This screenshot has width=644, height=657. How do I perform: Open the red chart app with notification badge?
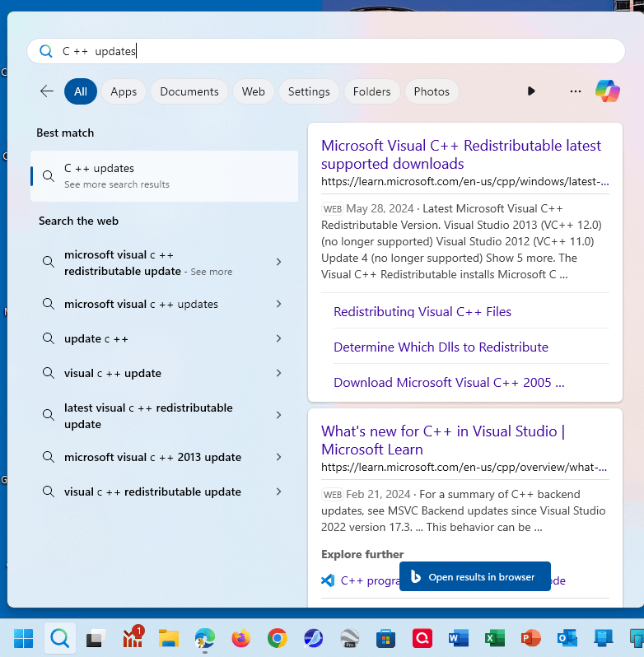coord(133,637)
